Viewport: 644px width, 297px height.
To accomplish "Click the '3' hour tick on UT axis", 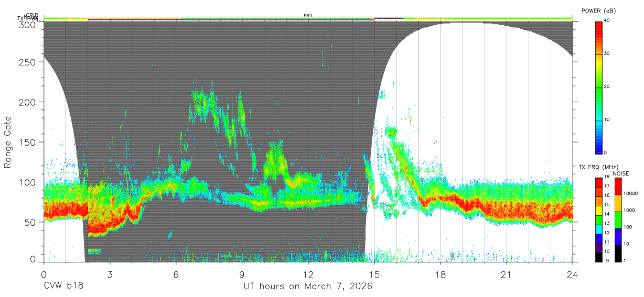I will [x=110, y=274].
